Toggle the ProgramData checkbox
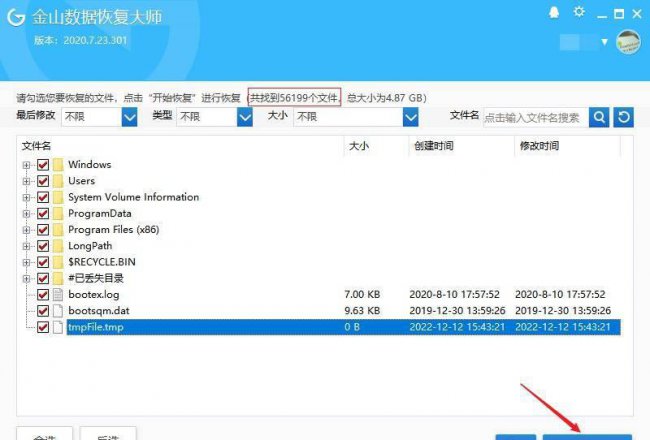Viewport: 650px width, 440px height. pos(43,214)
